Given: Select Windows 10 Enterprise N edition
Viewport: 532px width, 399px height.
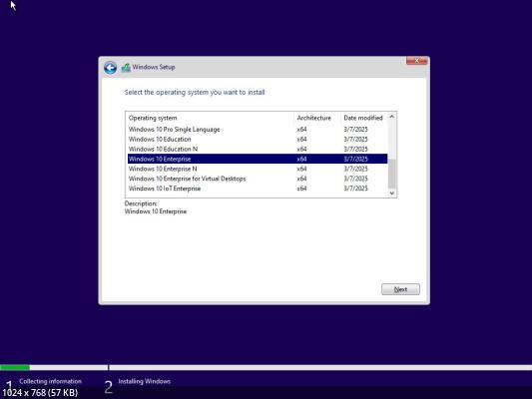Looking at the screenshot, I should [258, 169].
